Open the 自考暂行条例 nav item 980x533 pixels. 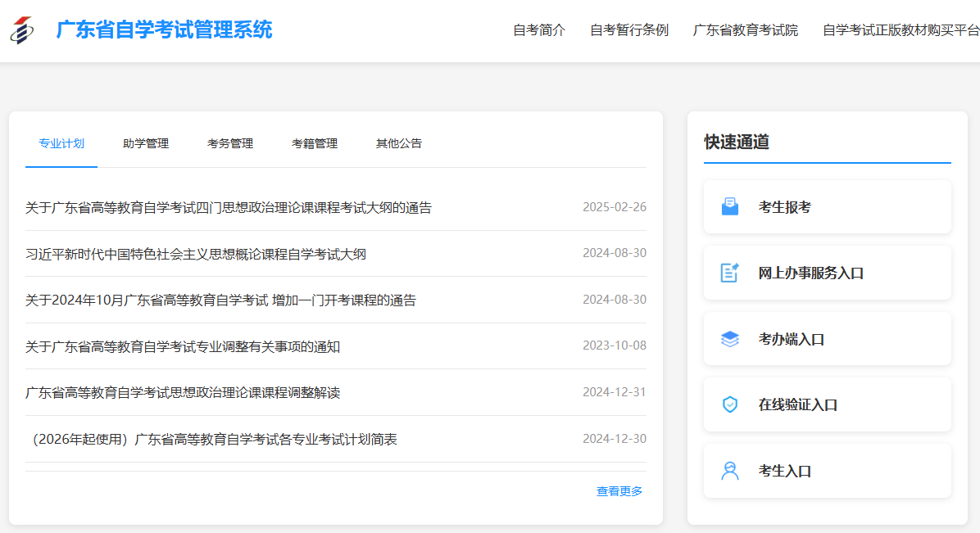click(628, 30)
